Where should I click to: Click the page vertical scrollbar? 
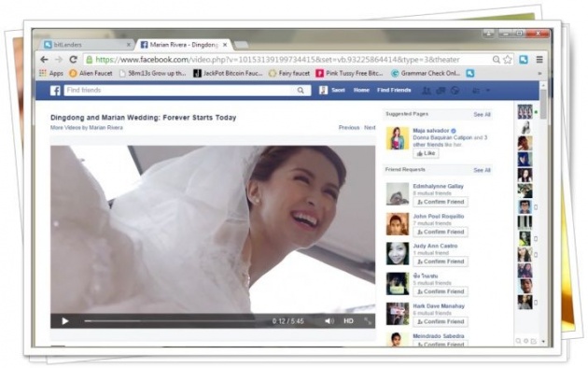coord(543,104)
